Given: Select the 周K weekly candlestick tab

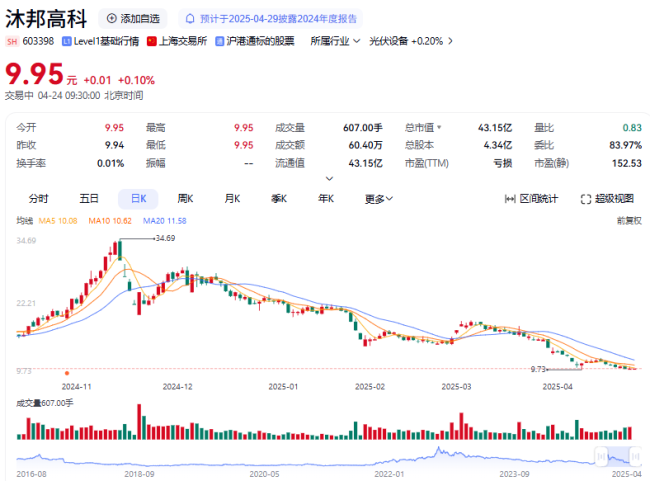Looking at the screenshot, I should coord(185,199).
